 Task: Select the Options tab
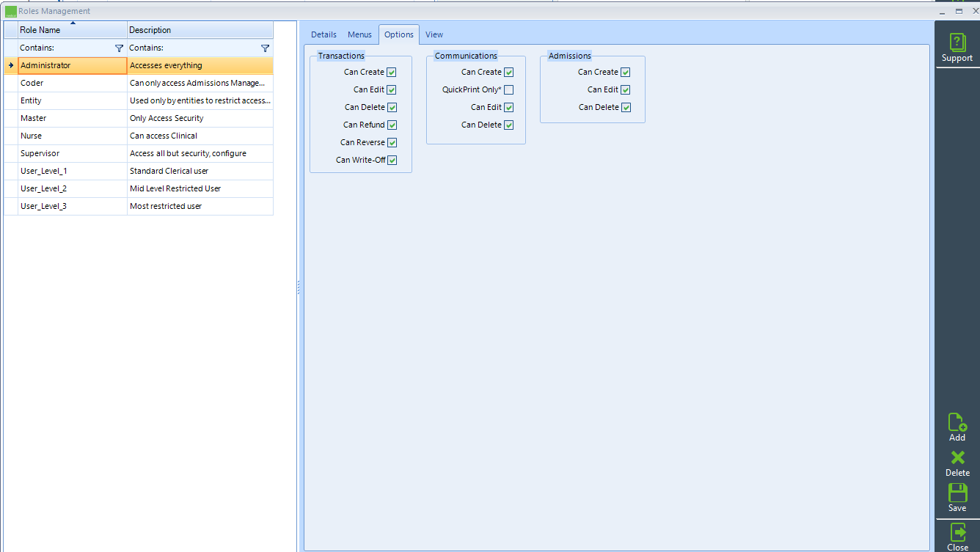tap(399, 34)
